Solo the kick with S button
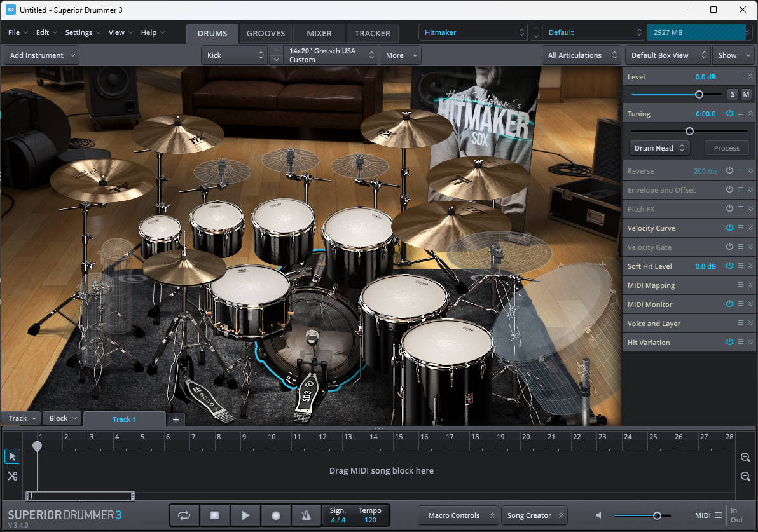The height and width of the screenshot is (532, 758). (x=733, y=94)
